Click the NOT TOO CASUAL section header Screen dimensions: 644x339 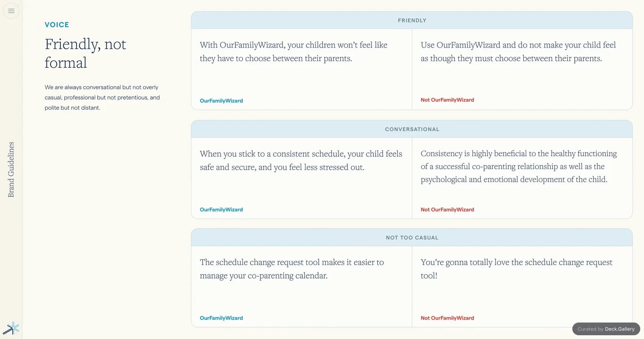point(412,238)
